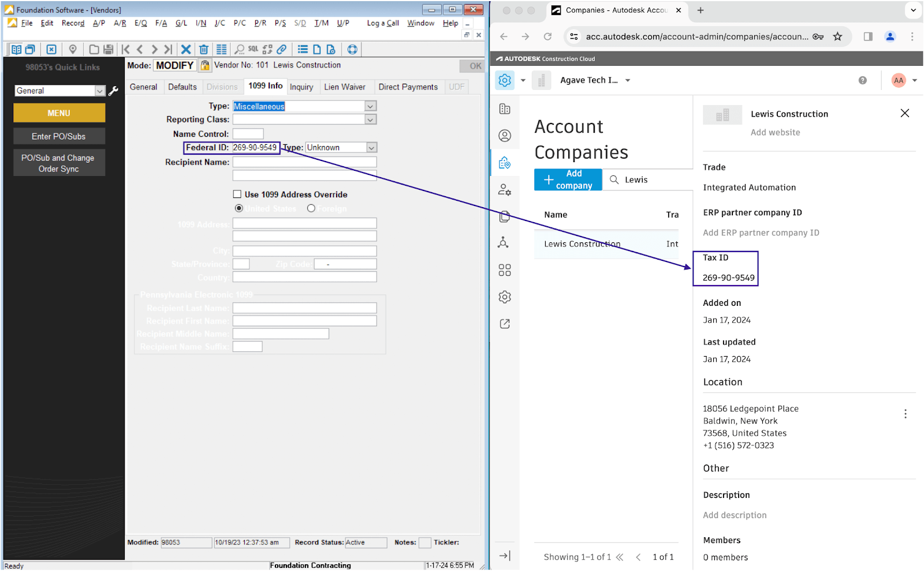924x573 pixels.
Task: Click the map pin toolbar icon
Action: [x=73, y=50]
